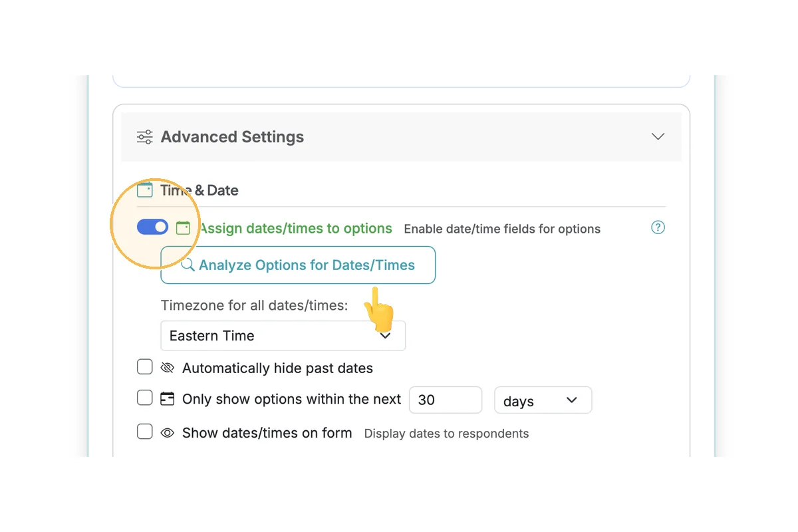
Task: Open the Eastern Time timezone dropdown
Action: 283,336
